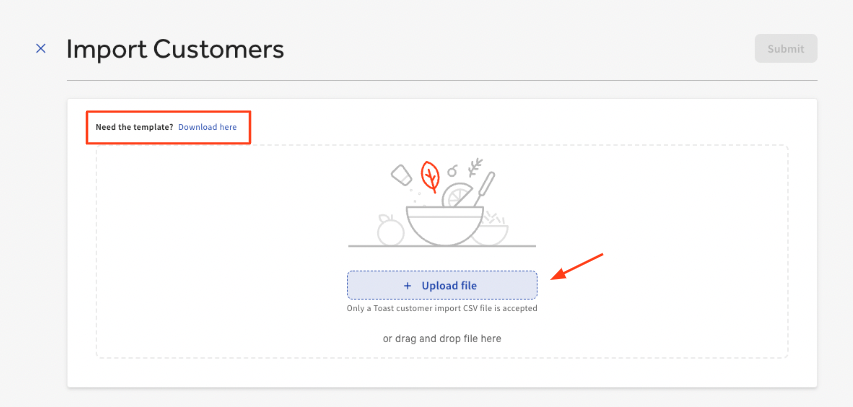
Task: Click the small side bowl icon
Action: click(x=491, y=233)
